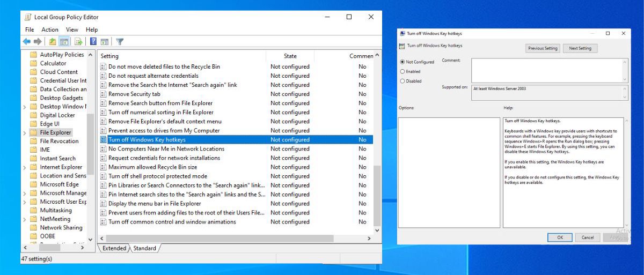The width and height of the screenshot is (644, 275).
Task: Expand the File Explorer tree node arrow
Action: (x=25, y=132)
